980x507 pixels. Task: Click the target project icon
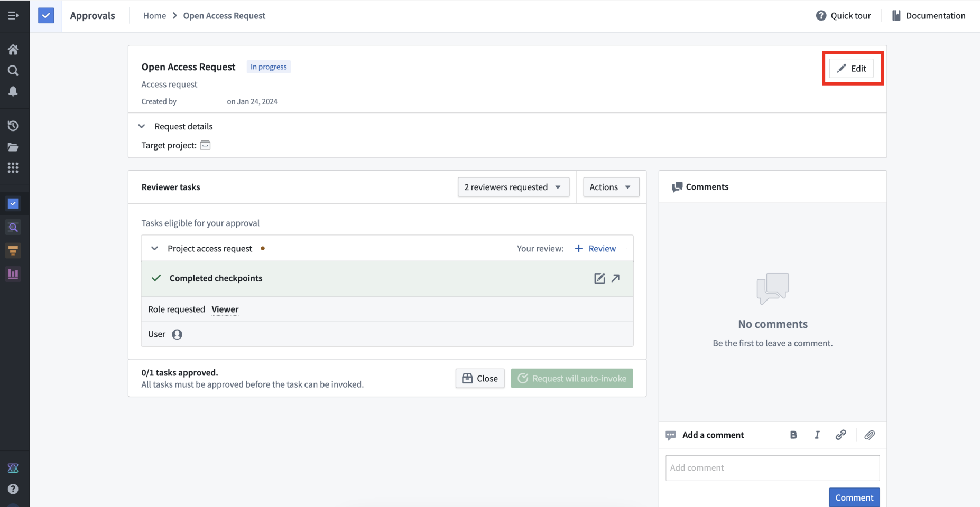click(205, 145)
